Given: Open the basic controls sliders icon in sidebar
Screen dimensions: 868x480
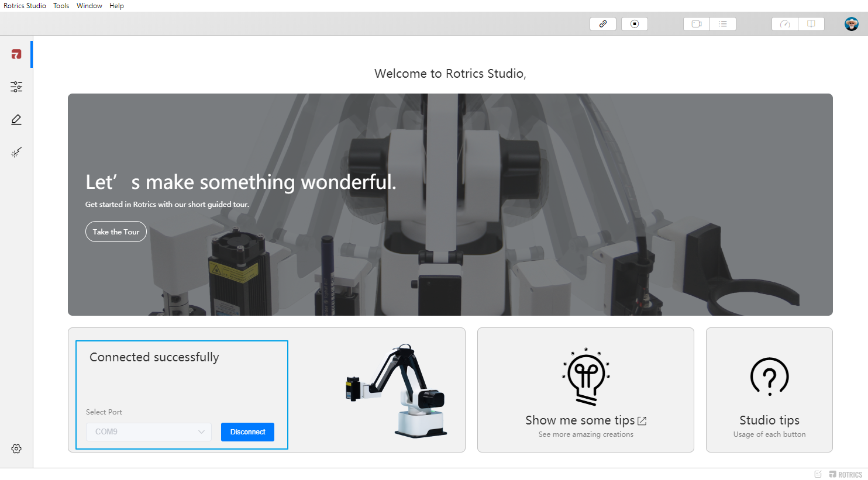Looking at the screenshot, I should 16,87.
